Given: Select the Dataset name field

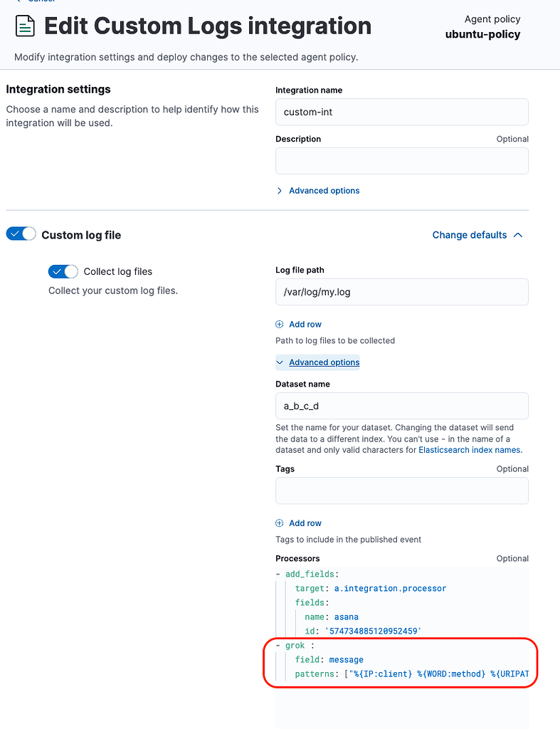Looking at the screenshot, I should point(402,406).
